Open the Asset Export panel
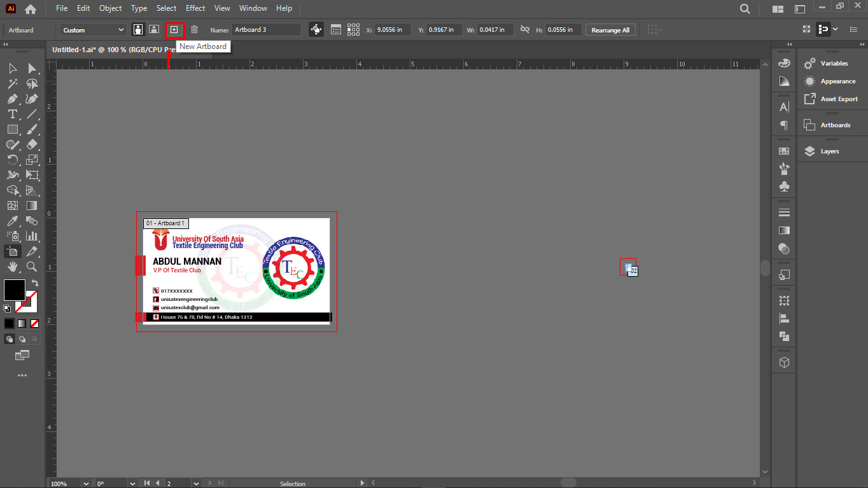 (831, 99)
